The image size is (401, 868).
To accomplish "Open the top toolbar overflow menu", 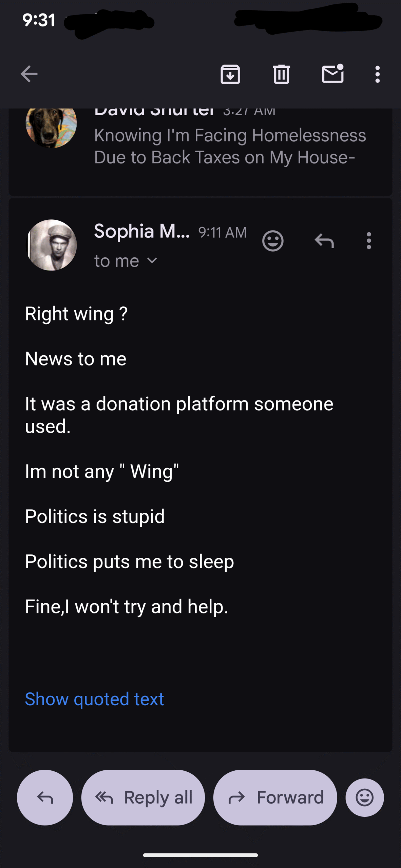I will [377, 74].
